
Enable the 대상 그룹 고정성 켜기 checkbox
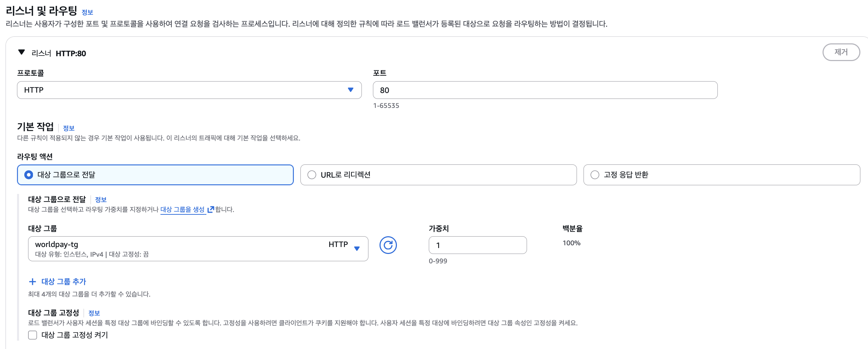[x=33, y=335]
